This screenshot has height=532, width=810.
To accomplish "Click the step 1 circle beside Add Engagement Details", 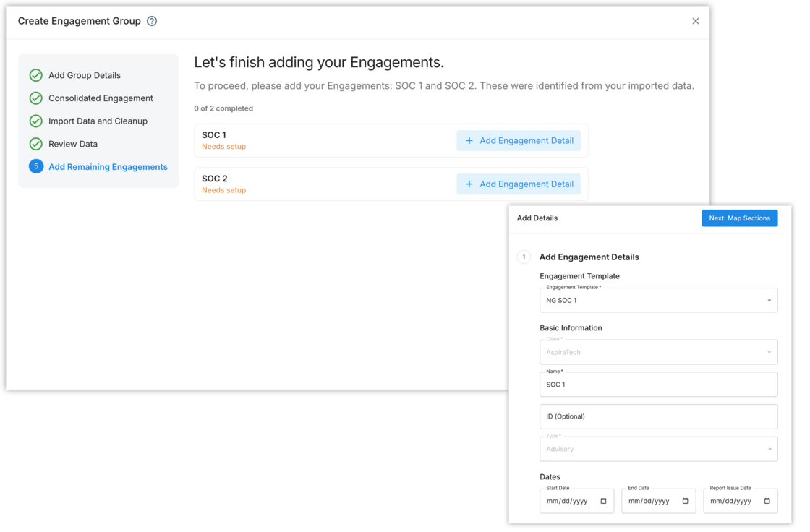I will (524, 257).
